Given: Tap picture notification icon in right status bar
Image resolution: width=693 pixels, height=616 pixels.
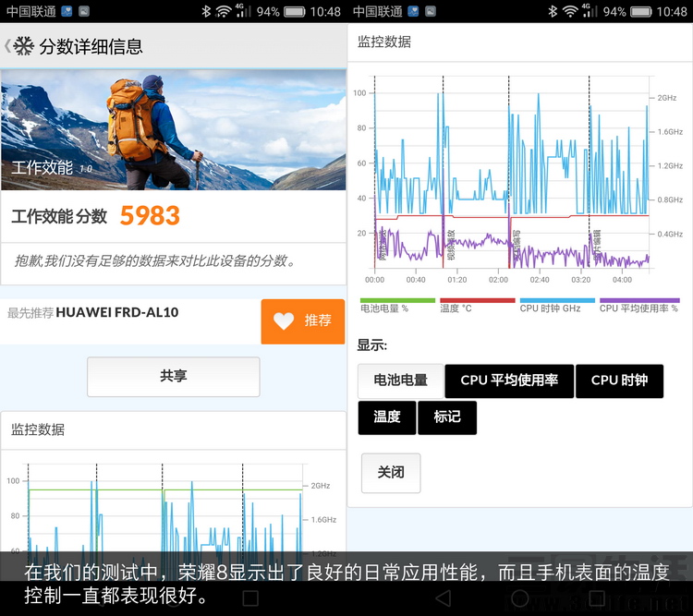Looking at the screenshot, I should tap(431, 11).
